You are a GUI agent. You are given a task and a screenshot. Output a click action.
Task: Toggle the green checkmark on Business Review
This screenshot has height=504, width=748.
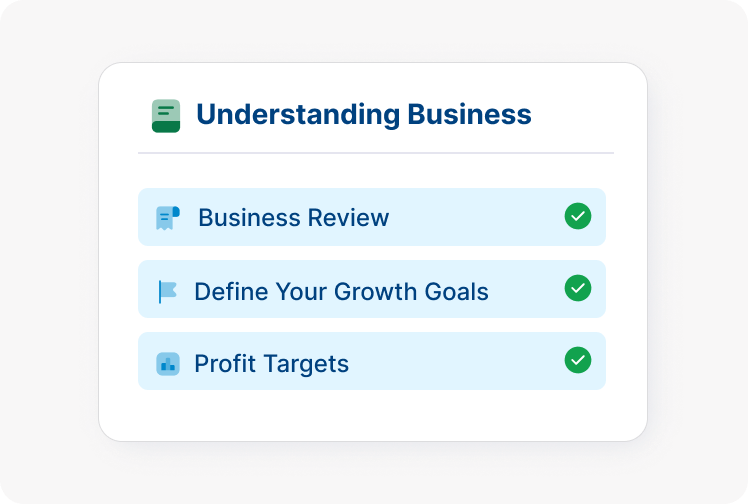point(577,216)
